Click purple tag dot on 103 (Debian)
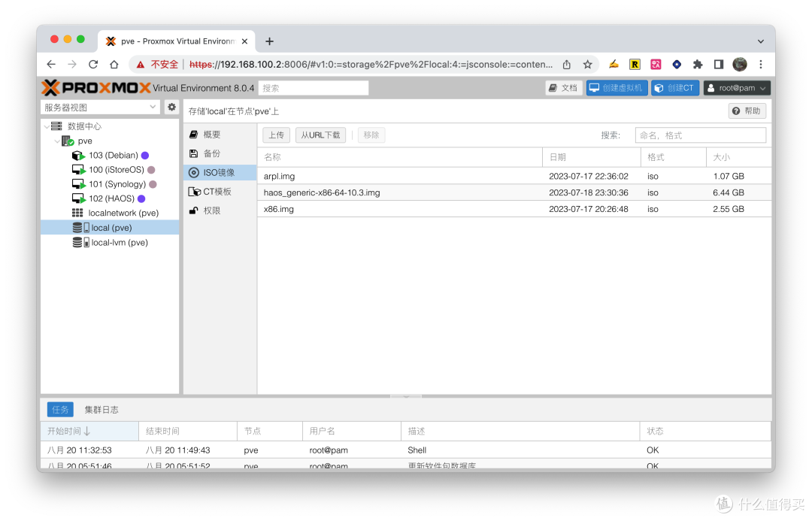The image size is (812, 521). (x=145, y=156)
